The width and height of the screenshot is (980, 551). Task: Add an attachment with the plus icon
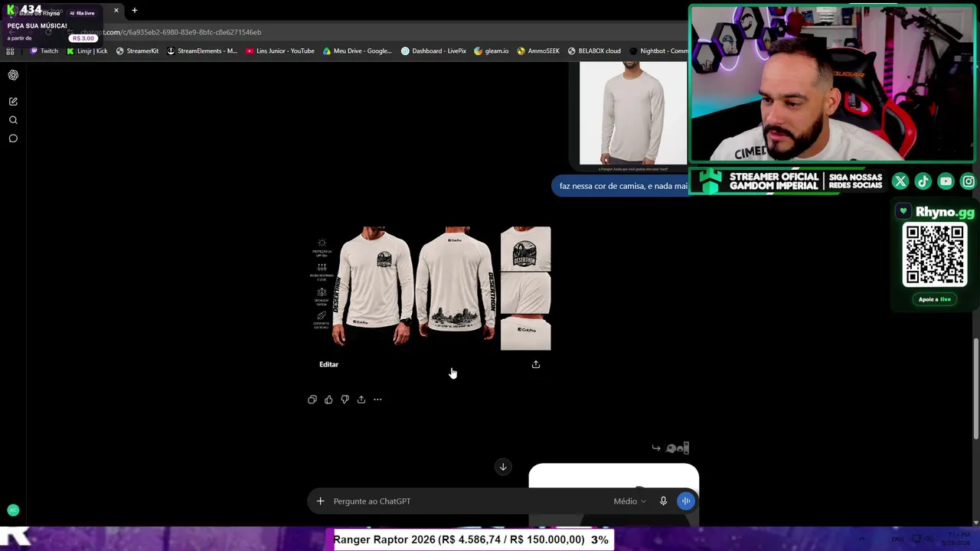click(x=320, y=501)
